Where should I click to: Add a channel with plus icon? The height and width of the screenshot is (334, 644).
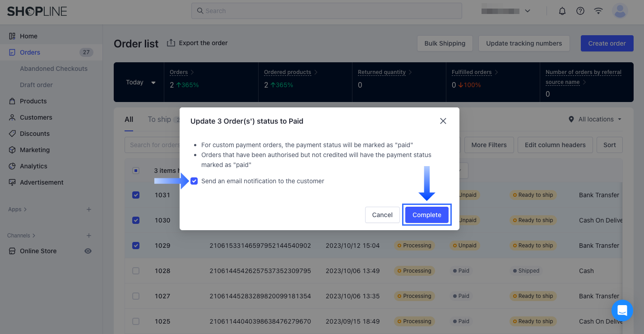point(89,236)
